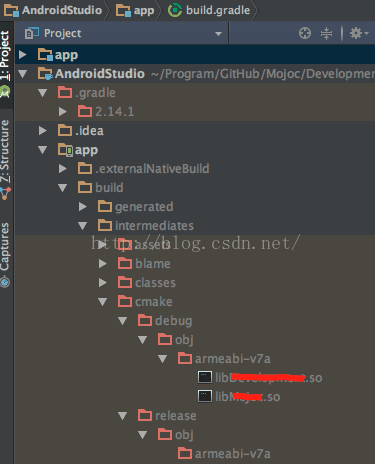Select the 1: Project side tab
375x464 pixels.
pyautogui.click(x=5, y=55)
